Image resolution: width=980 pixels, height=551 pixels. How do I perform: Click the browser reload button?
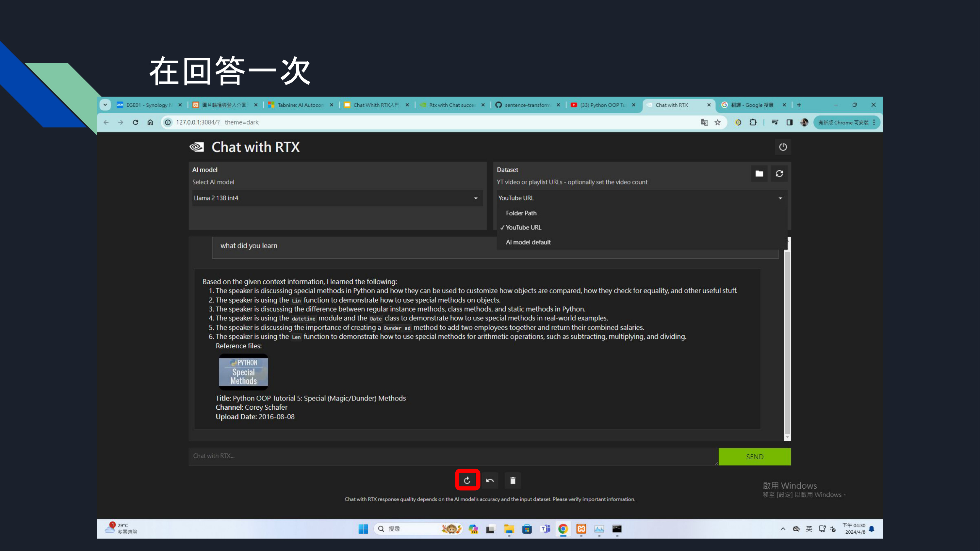(x=136, y=122)
